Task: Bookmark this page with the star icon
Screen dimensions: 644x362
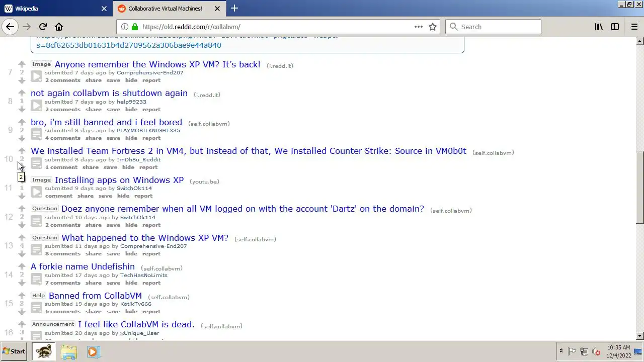Action: [x=433, y=27]
